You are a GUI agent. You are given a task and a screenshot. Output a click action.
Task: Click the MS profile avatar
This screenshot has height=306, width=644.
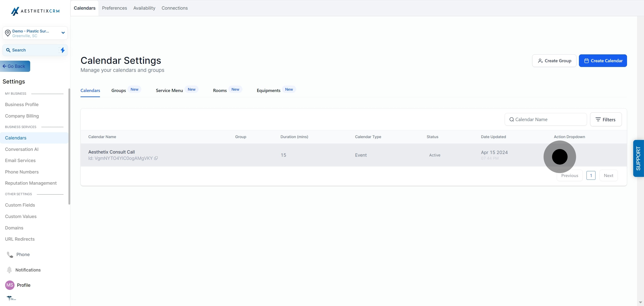[x=10, y=285]
